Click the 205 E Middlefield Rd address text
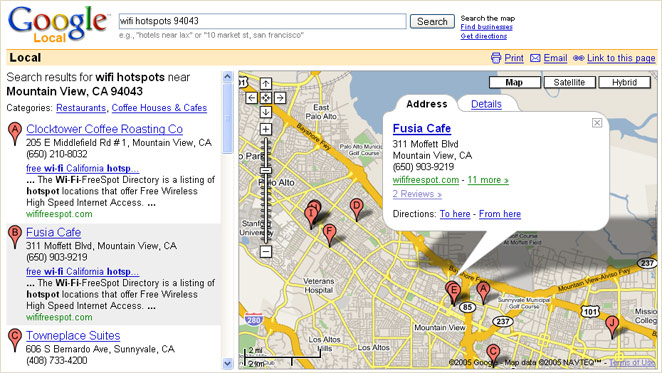This screenshot has width=662, height=373. pos(119,143)
